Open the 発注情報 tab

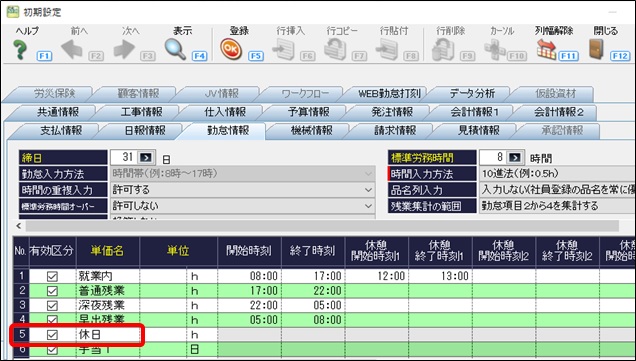[392, 112]
